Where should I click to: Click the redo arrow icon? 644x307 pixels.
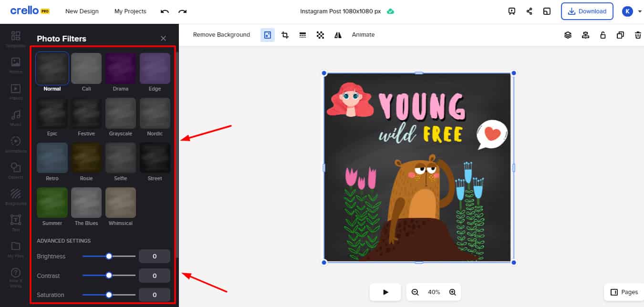click(182, 11)
